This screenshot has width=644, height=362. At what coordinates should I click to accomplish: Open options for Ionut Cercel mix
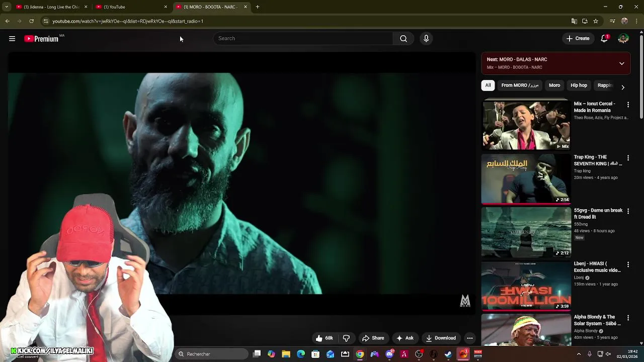[x=628, y=105]
